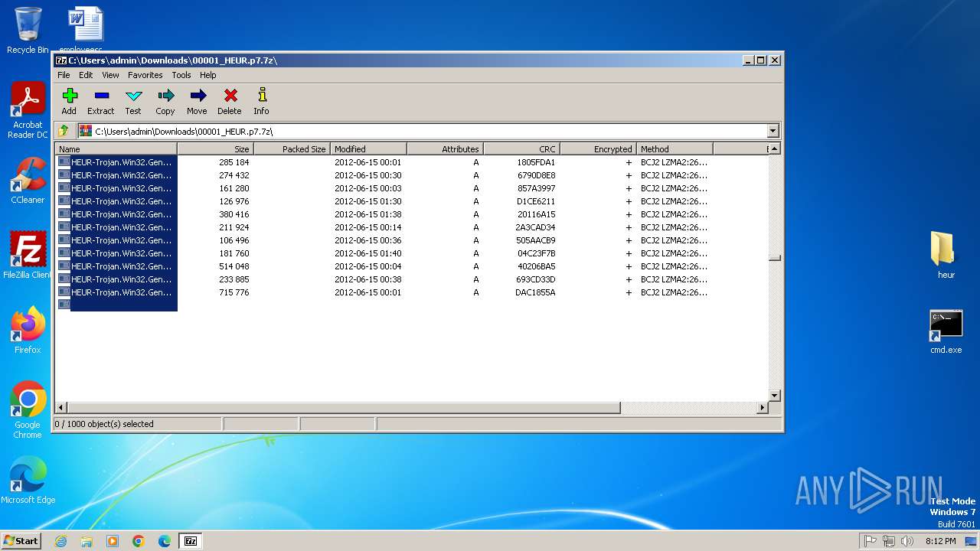Open Windows Explorer from the taskbar
980x551 pixels.
click(x=87, y=541)
